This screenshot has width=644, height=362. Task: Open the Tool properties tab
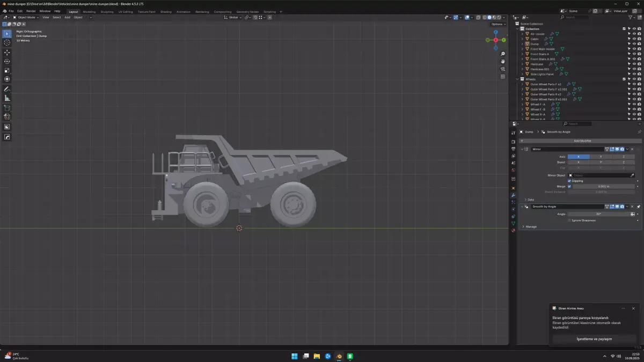[x=513, y=132]
